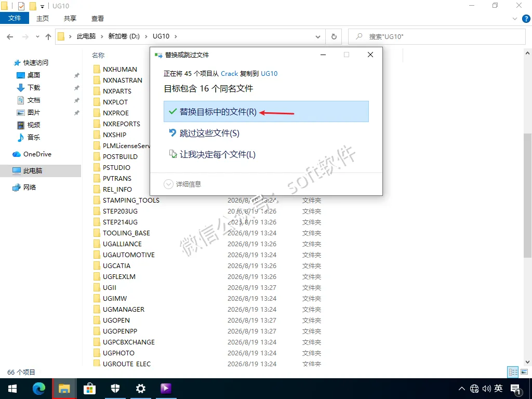The height and width of the screenshot is (399, 532).
Task: Select the NXNASTRAN folder icon
Action: pos(97,80)
